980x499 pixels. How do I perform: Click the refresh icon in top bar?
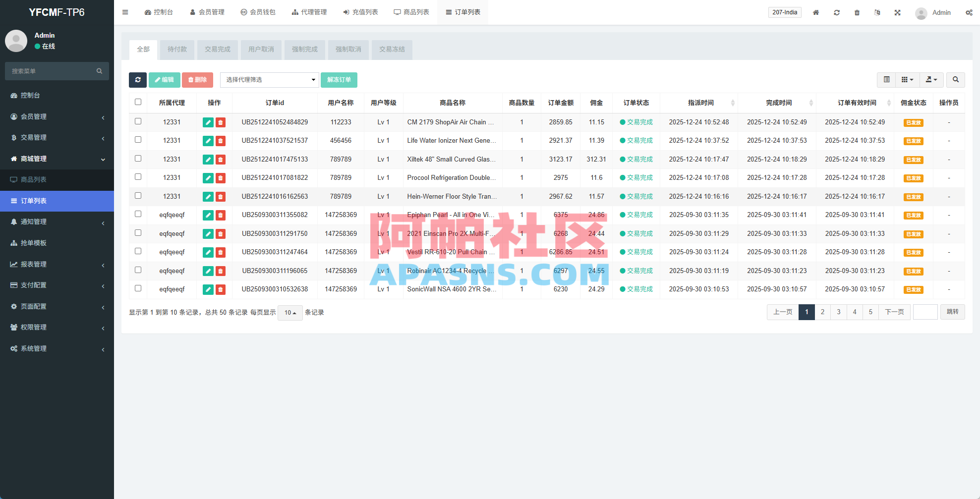837,12
